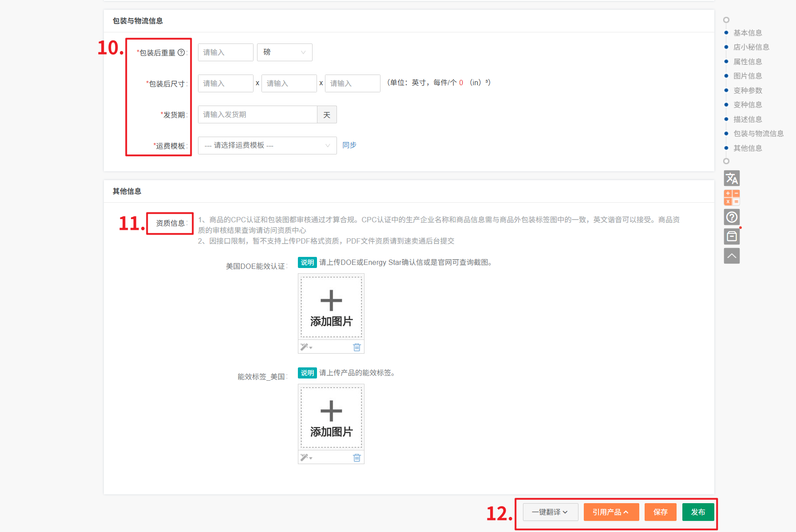Open the archive box icon in sidebar
Viewport: 796px width, 532px height.
(x=732, y=236)
